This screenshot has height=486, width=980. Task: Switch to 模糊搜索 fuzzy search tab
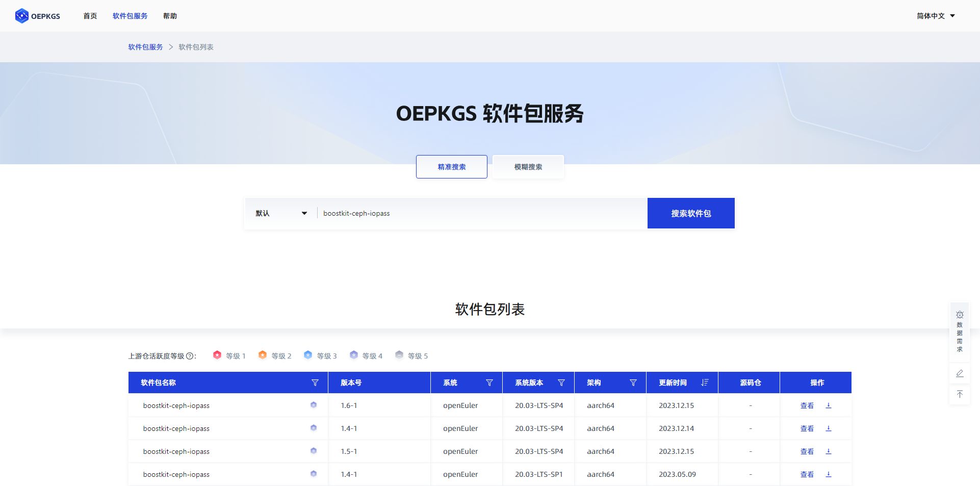[528, 167]
